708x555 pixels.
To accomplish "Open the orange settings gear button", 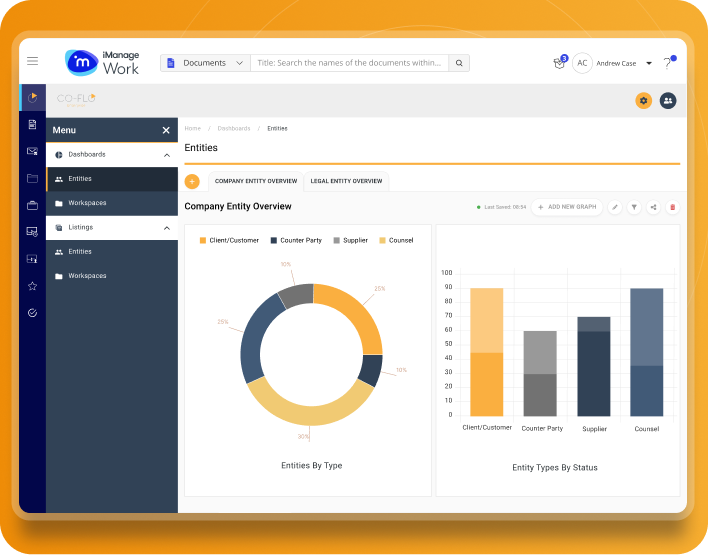I will pos(643,100).
